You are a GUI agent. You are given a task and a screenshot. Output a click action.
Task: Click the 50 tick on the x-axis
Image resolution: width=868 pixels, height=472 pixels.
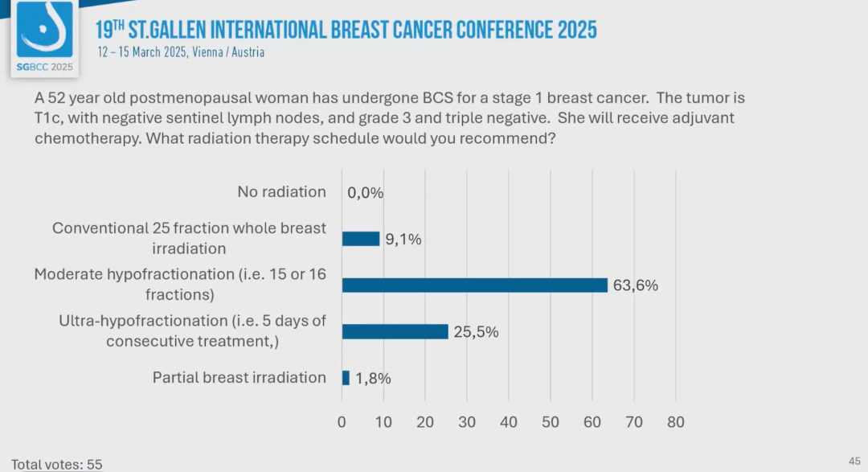click(551, 421)
